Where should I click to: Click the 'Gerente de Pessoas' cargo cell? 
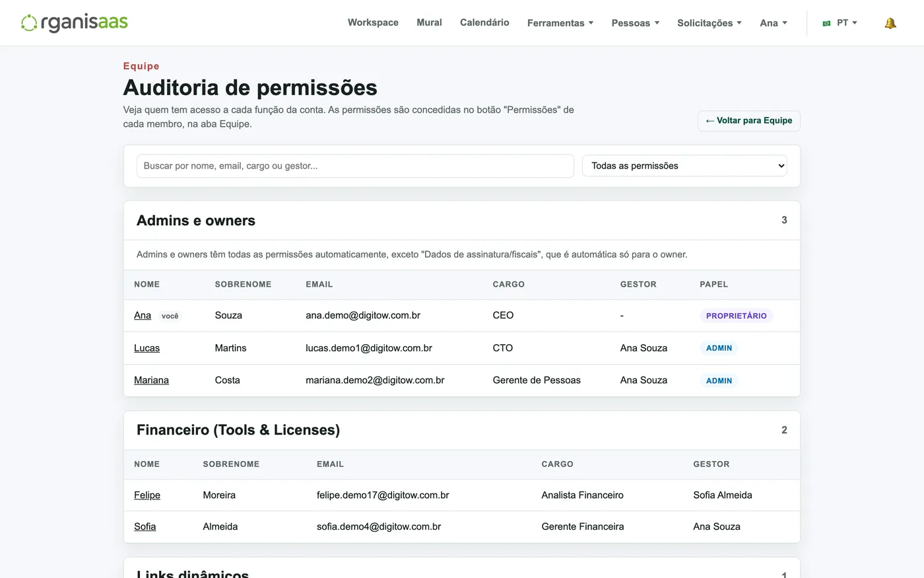537,380
